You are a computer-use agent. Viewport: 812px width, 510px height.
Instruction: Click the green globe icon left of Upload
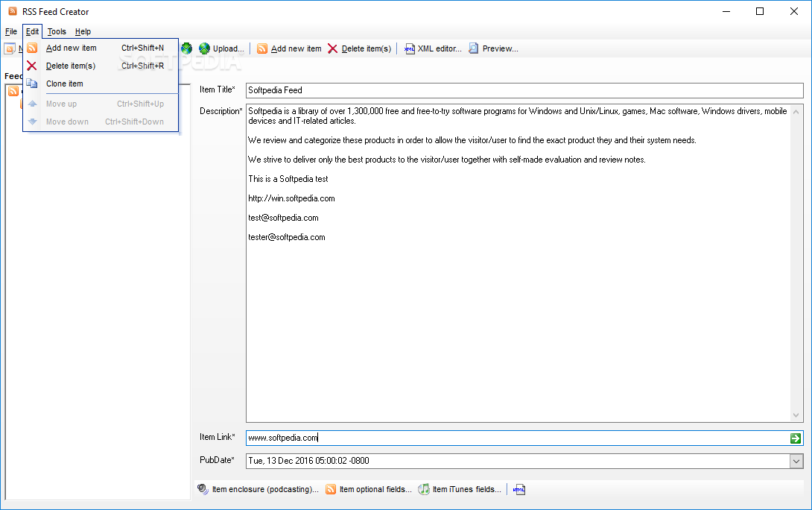pyautogui.click(x=186, y=48)
